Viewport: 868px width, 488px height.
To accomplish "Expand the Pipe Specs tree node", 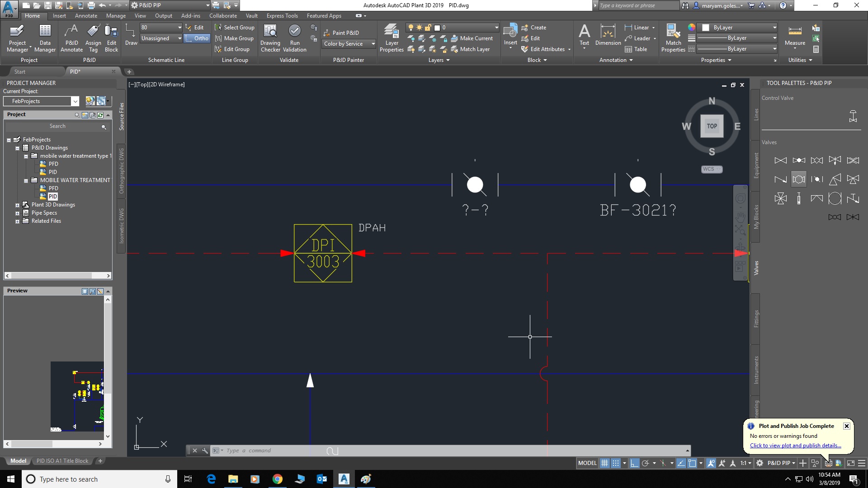I will pos(18,213).
